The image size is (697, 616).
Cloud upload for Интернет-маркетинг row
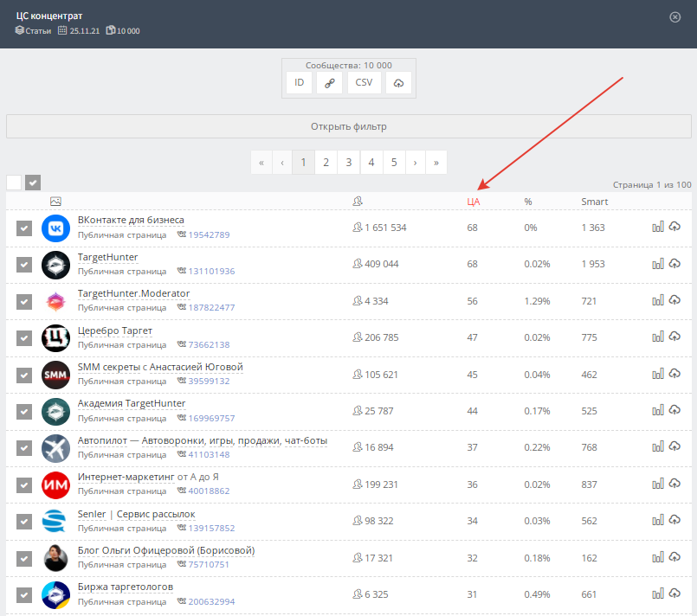coord(674,484)
